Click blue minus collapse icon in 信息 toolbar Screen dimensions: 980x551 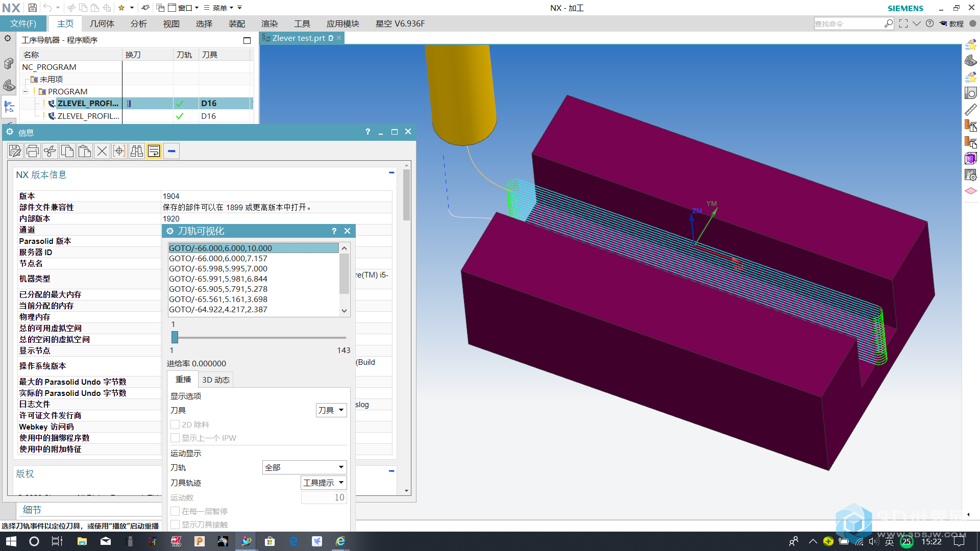click(171, 151)
